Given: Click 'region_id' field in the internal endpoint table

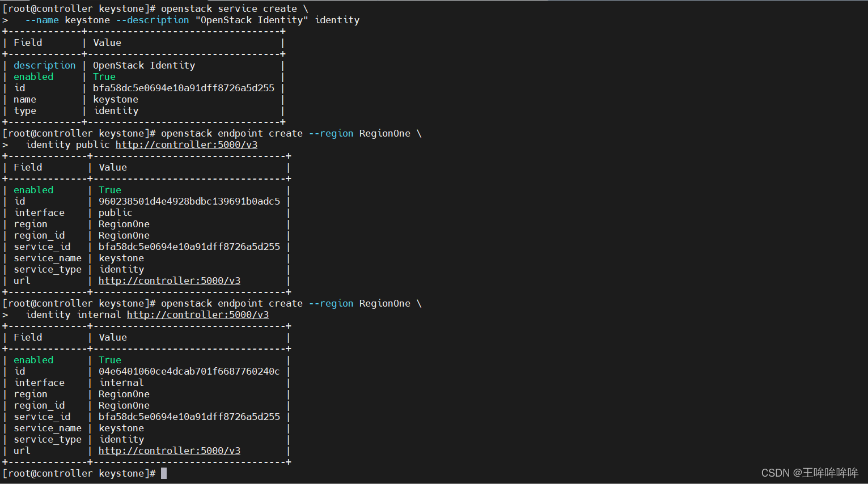Looking at the screenshot, I should (39, 405).
